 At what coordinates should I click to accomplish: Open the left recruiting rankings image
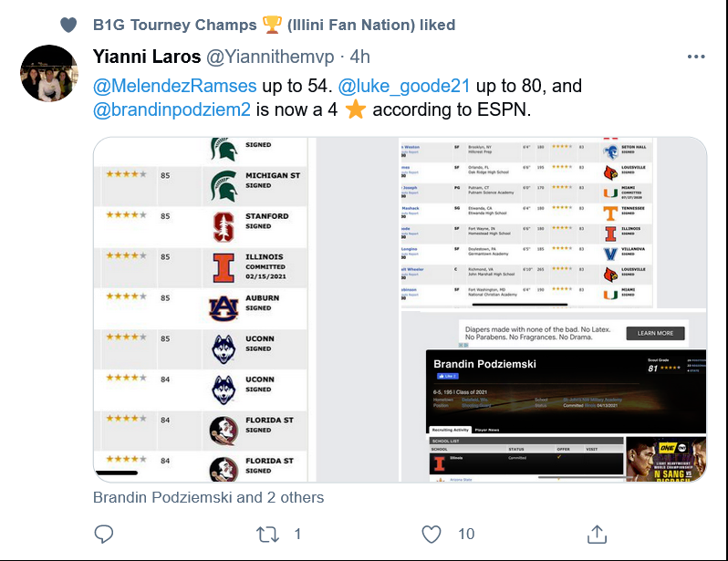pyautogui.click(x=202, y=309)
